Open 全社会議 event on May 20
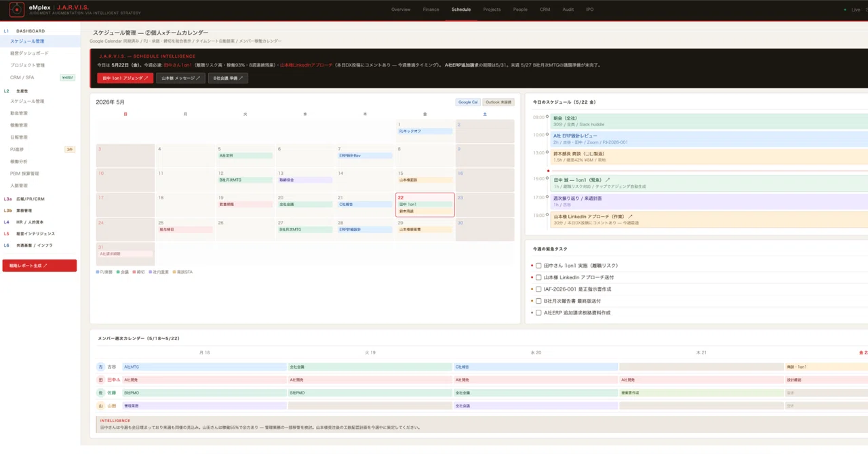868x454 pixels. pyautogui.click(x=305, y=205)
